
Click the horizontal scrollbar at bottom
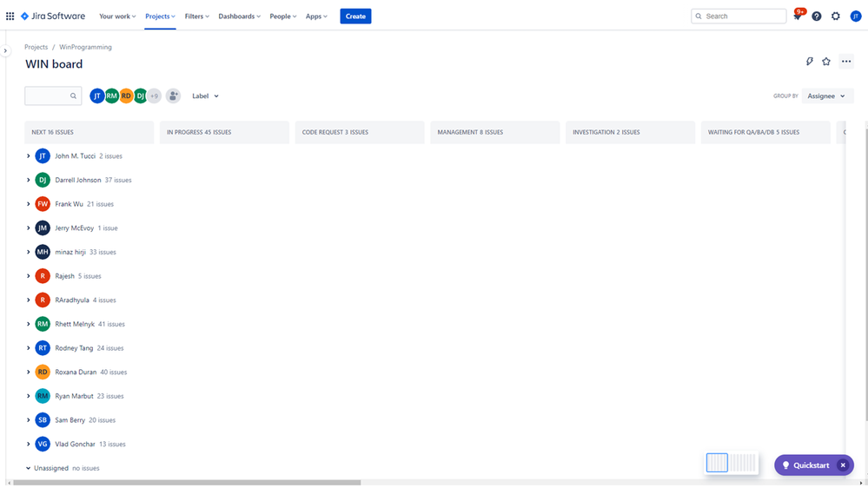pos(187,483)
